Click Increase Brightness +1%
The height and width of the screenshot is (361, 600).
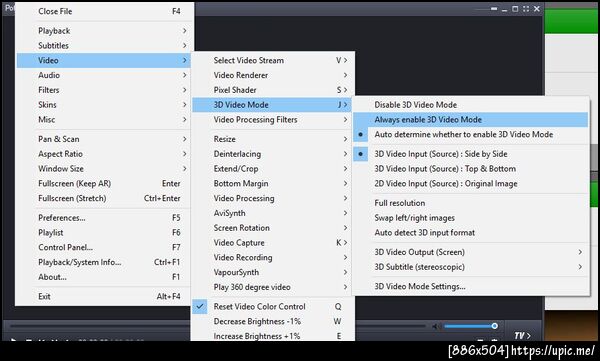[x=272, y=336]
